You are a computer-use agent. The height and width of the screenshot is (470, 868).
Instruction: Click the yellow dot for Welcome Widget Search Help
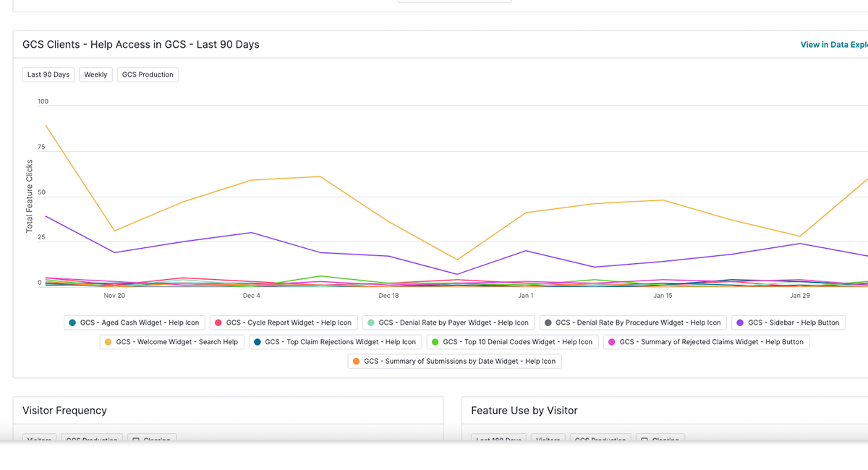coord(106,341)
